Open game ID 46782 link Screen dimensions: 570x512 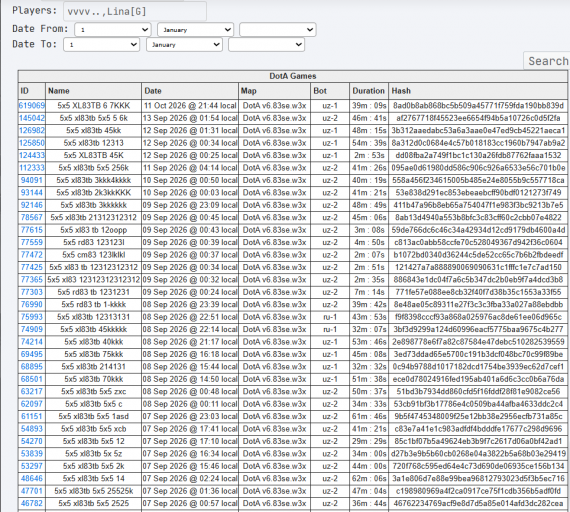click(32, 503)
